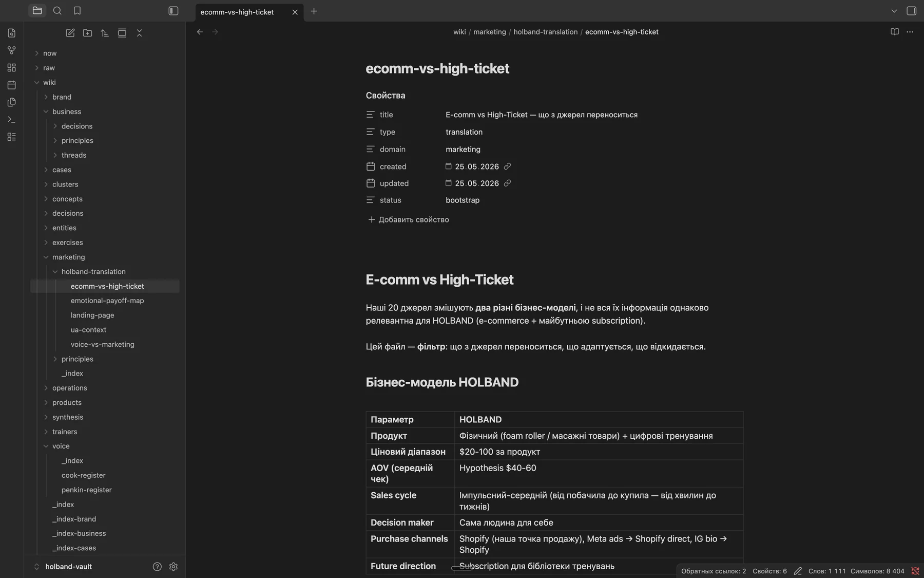The image size is (924, 578).
Task: Click the auto-reveal current file icon
Action: point(122,33)
